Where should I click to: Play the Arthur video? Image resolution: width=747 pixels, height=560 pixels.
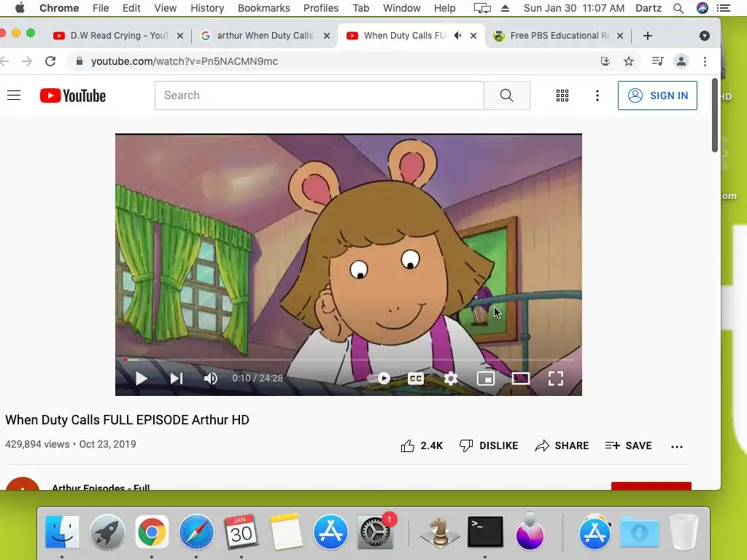(x=141, y=378)
